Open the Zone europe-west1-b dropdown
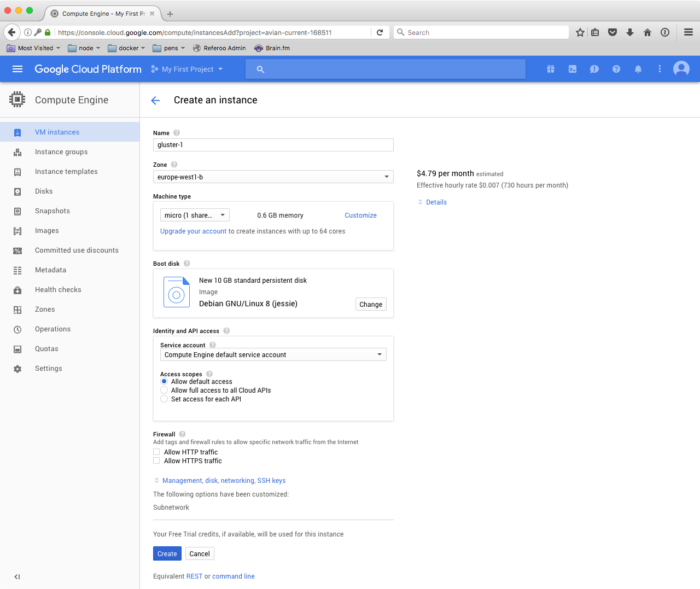The width and height of the screenshot is (700, 589). coord(273,177)
